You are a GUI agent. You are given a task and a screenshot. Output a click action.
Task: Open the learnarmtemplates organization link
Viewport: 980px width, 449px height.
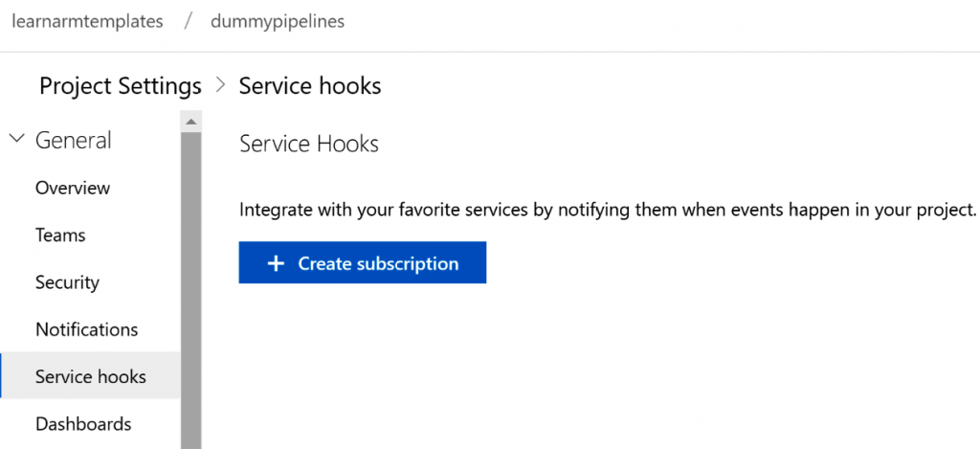(x=87, y=21)
